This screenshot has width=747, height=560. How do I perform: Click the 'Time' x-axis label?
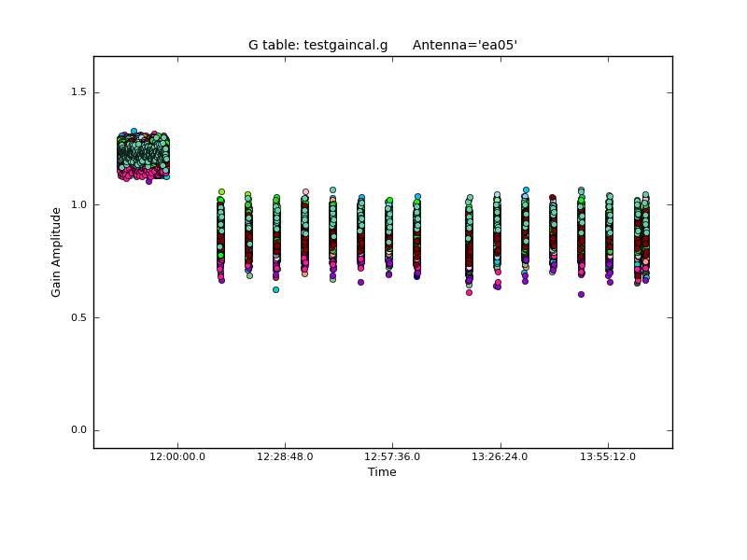click(x=382, y=472)
